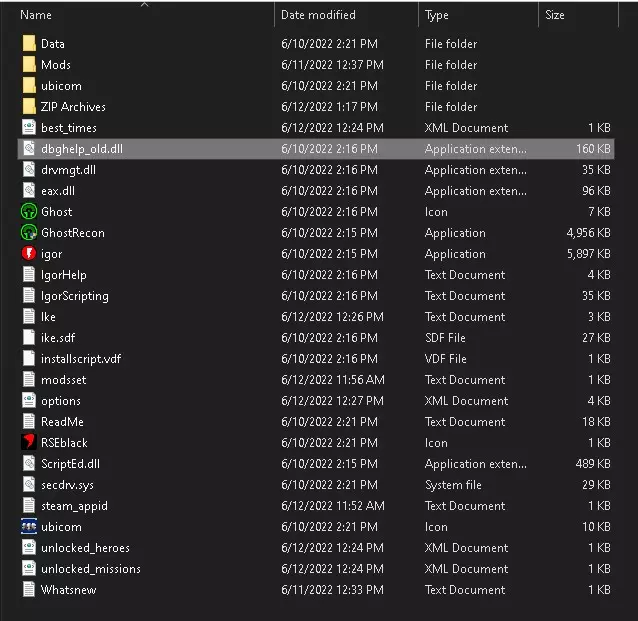
Task: Select the Whatsnew text document
Action: click(68, 590)
